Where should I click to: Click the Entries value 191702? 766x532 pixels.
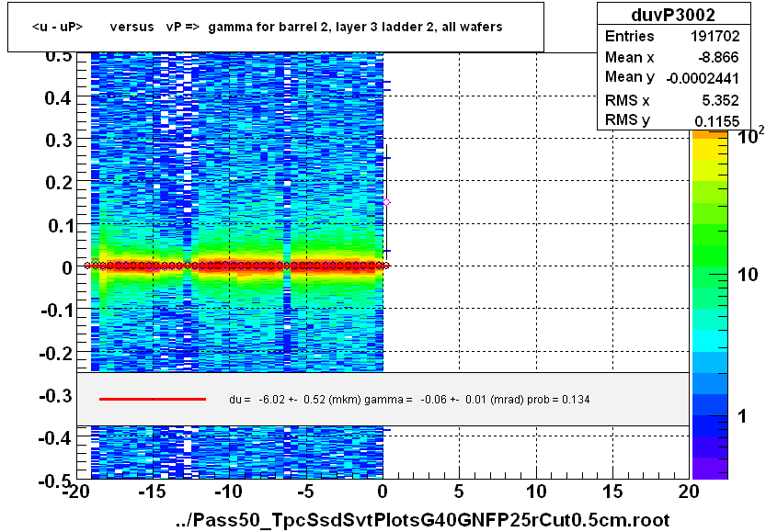[x=715, y=36]
